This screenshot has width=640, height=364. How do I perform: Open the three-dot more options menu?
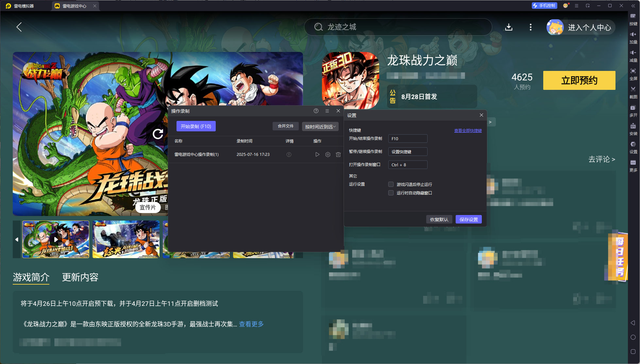pyautogui.click(x=531, y=27)
